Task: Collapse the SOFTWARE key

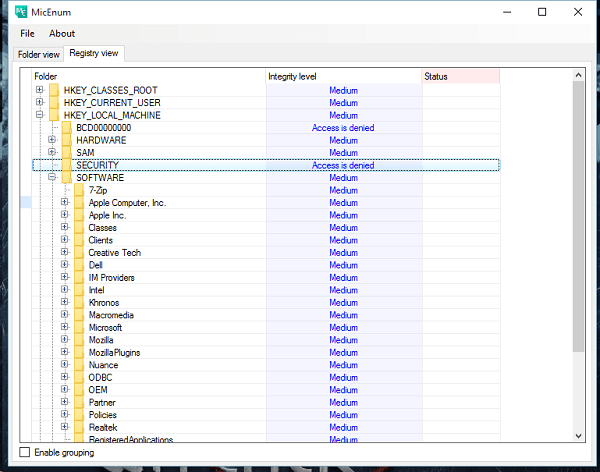Action: pos(52,177)
